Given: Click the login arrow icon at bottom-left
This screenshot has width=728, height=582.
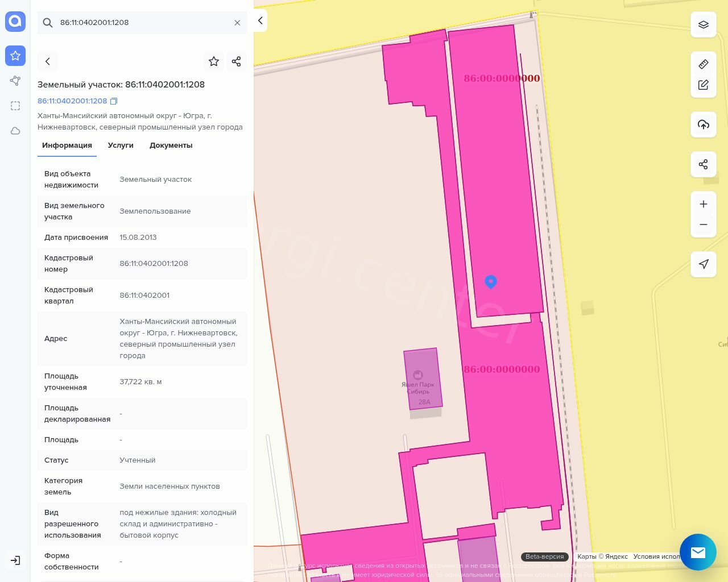Looking at the screenshot, I should [x=15, y=560].
